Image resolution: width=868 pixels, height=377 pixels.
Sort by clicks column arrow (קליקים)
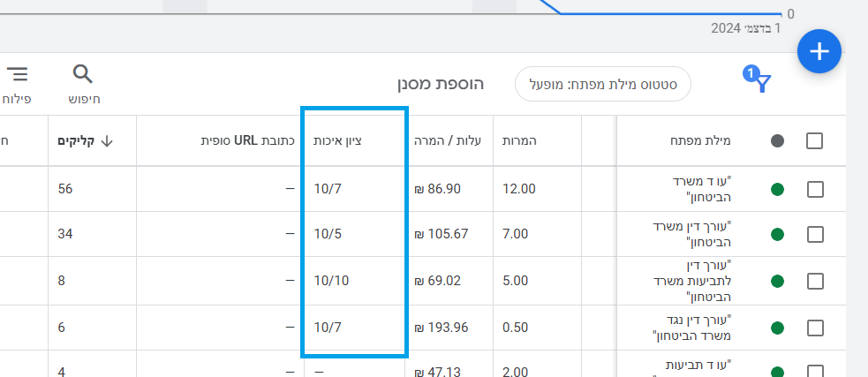click(107, 142)
